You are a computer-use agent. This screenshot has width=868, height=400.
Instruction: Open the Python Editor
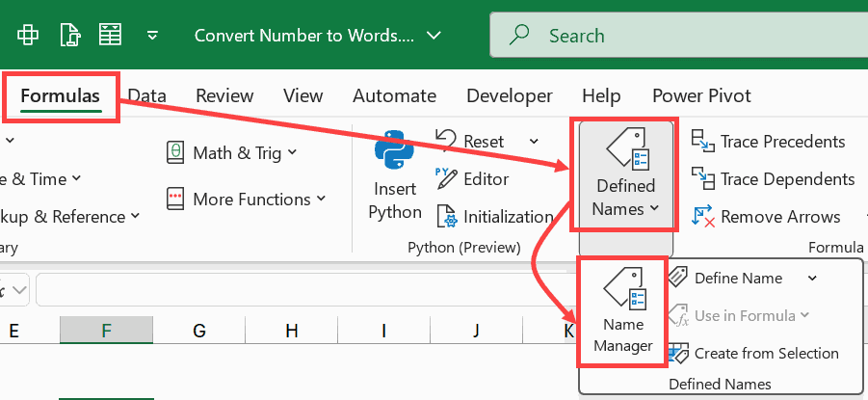pyautogui.click(x=472, y=179)
